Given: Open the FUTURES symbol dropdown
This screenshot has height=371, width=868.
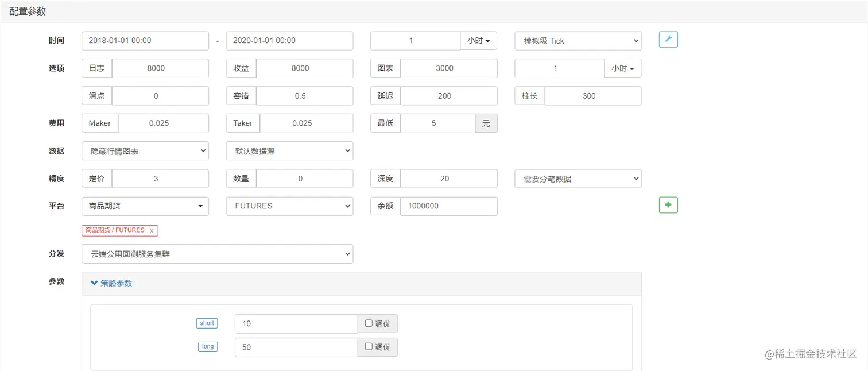Looking at the screenshot, I should tap(289, 206).
